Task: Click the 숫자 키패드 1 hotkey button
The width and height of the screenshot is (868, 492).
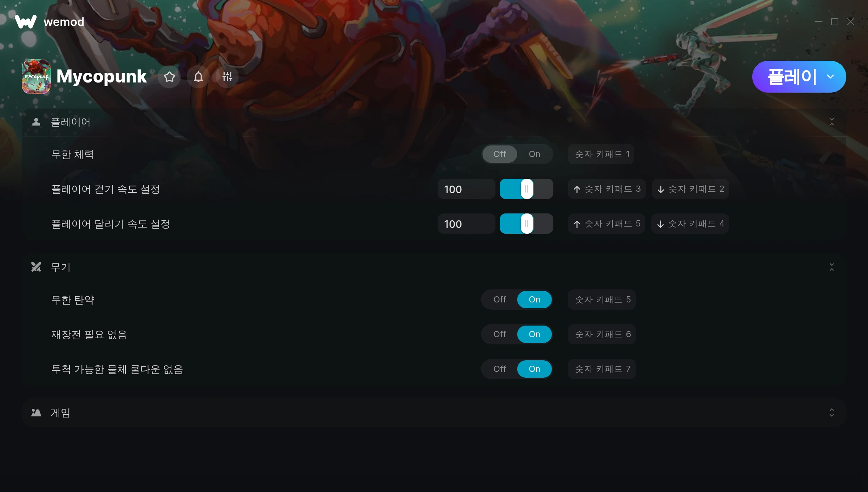Action: pos(601,154)
